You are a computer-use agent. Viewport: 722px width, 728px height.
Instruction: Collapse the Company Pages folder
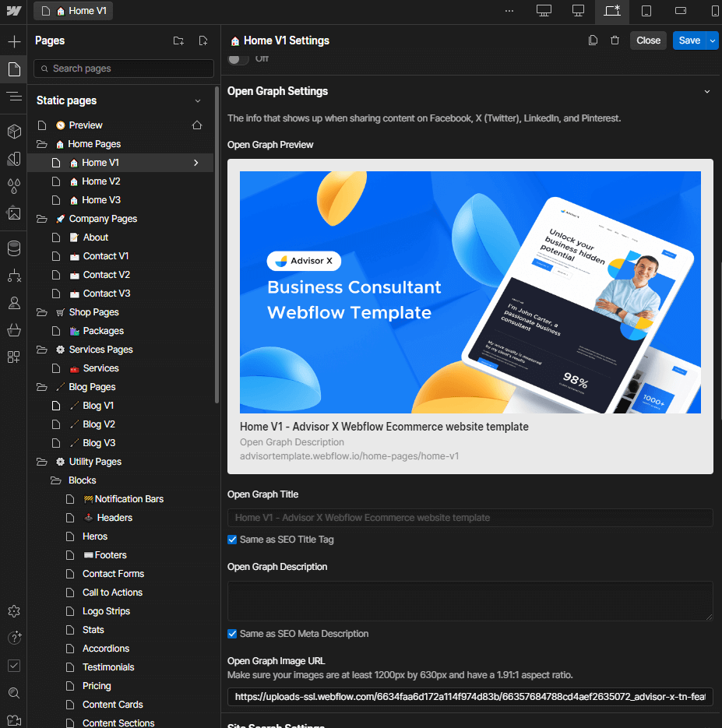(x=42, y=219)
